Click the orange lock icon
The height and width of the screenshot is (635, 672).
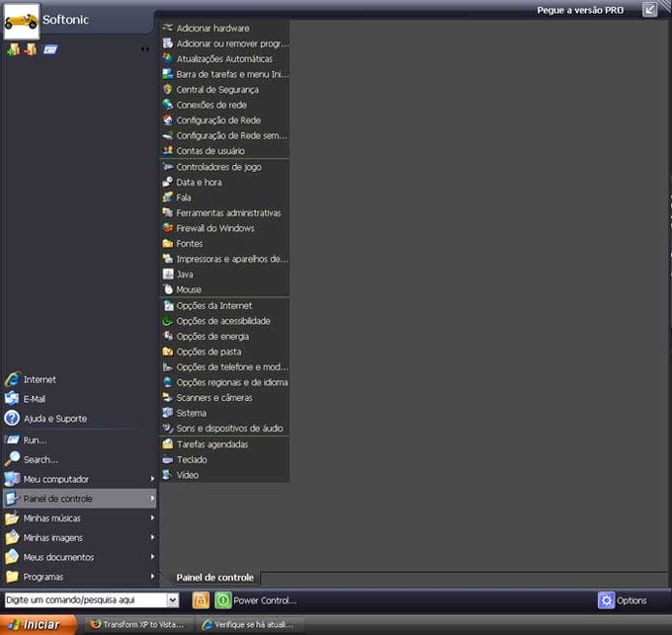coord(201,600)
